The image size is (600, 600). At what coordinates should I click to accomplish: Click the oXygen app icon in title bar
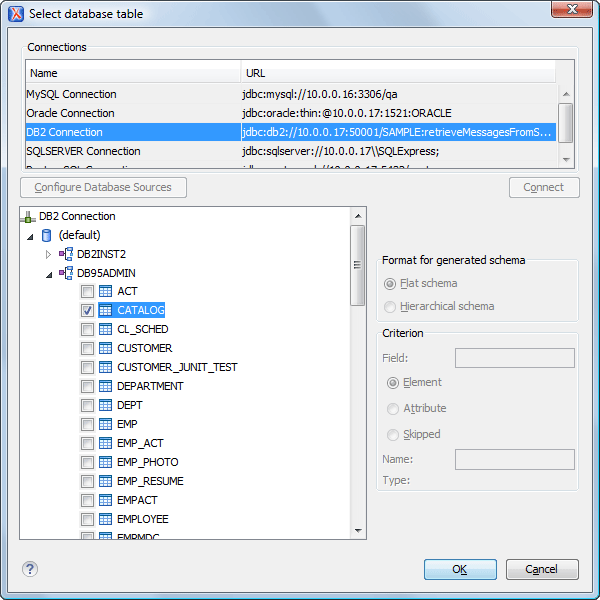16,14
